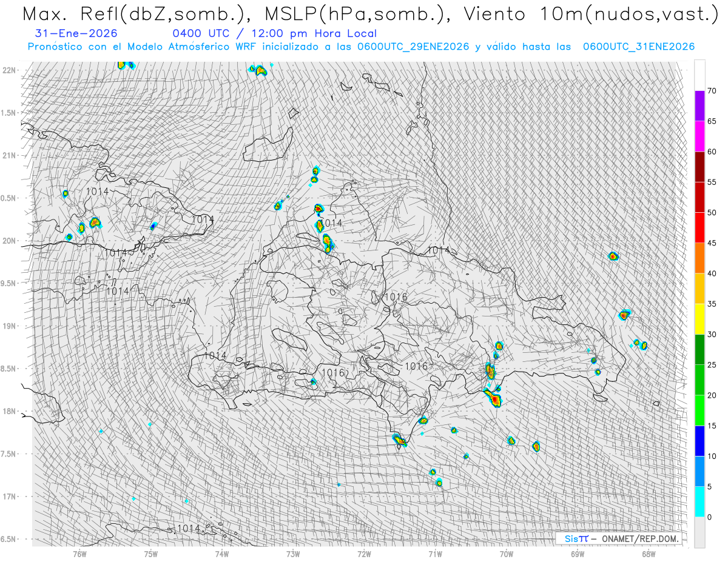
Task: Click the '71W' longitude axis label
Action: [x=435, y=554]
